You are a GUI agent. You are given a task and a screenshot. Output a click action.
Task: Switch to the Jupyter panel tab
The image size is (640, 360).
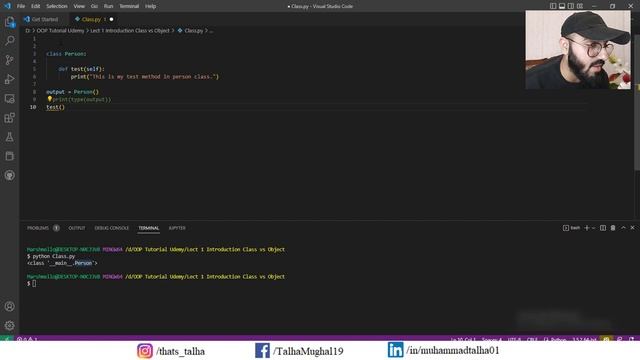[x=177, y=228]
